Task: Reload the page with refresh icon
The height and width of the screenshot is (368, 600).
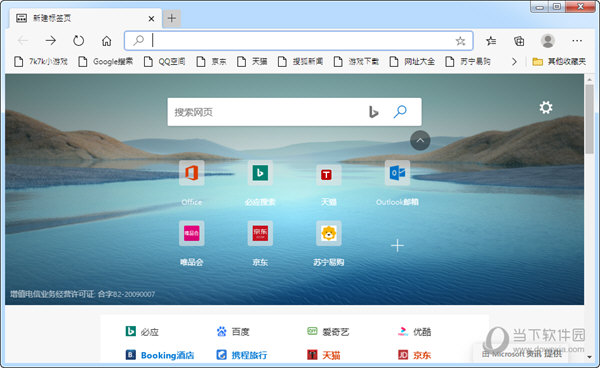Action: [78, 41]
